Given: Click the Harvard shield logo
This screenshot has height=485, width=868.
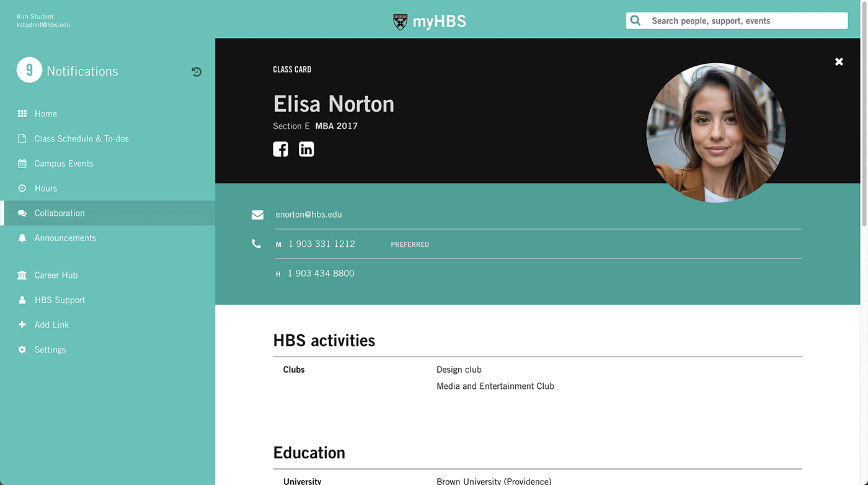Looking at the screenshot, I should coord(400,20).
